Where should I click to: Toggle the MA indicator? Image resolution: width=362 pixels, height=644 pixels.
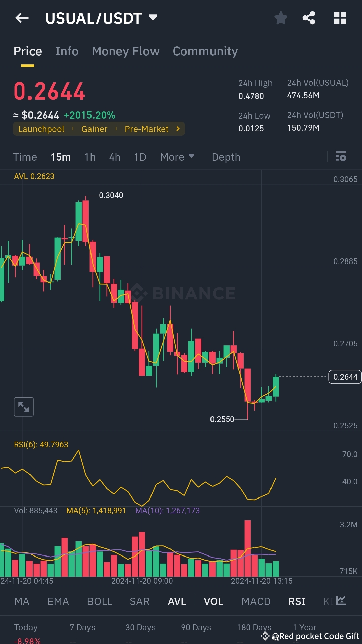(x=22, y=601)
